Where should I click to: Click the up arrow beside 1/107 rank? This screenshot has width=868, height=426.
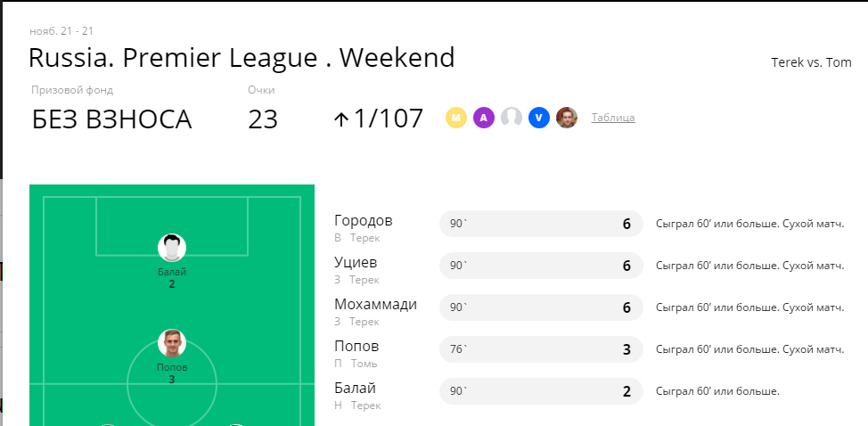tap(341, 119)
